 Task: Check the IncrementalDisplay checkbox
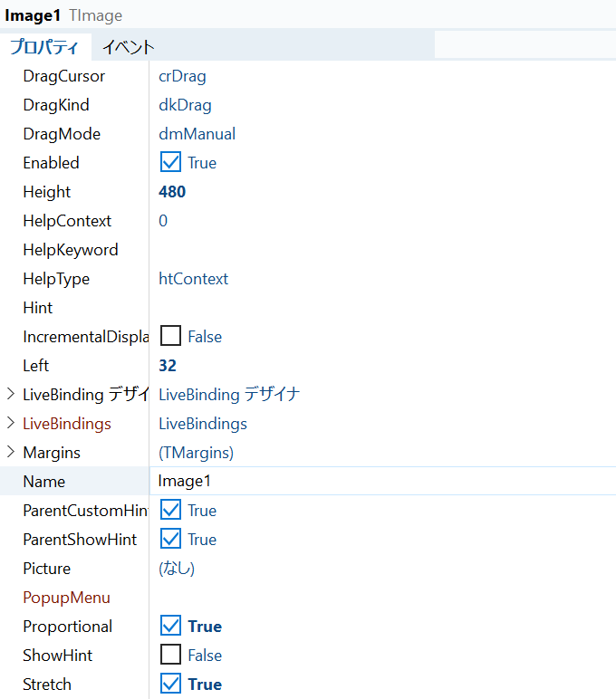pos(170,337)
